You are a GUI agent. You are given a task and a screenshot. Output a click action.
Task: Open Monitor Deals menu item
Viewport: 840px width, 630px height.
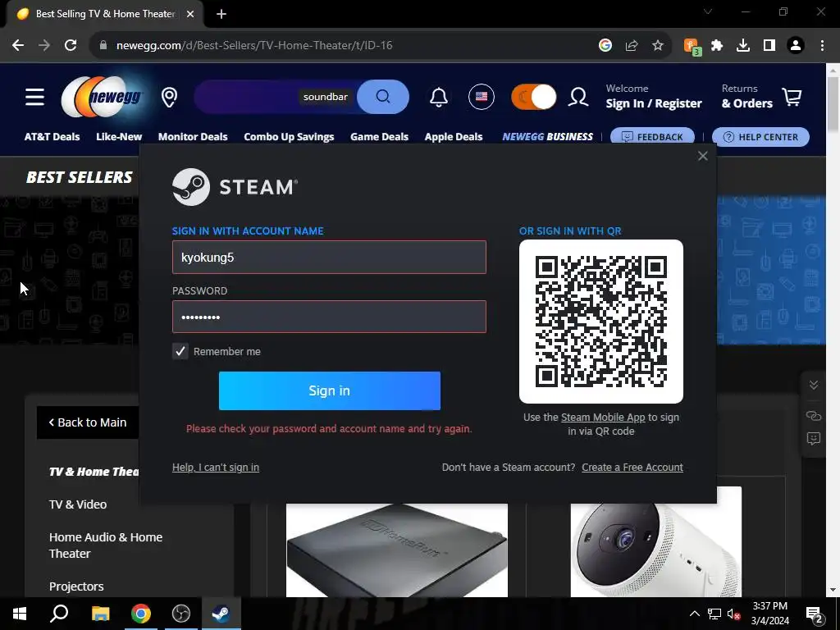click(x=193, y=137)
